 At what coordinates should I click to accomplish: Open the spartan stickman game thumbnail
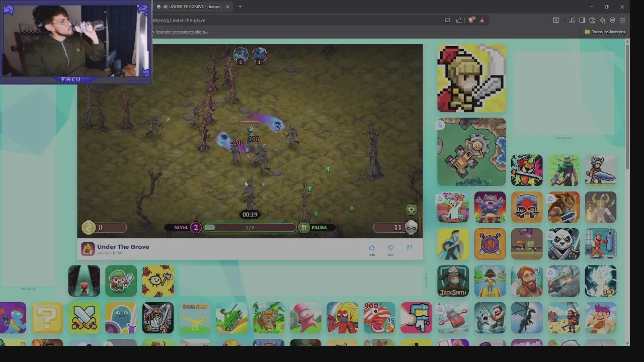(x=453, y=244)
